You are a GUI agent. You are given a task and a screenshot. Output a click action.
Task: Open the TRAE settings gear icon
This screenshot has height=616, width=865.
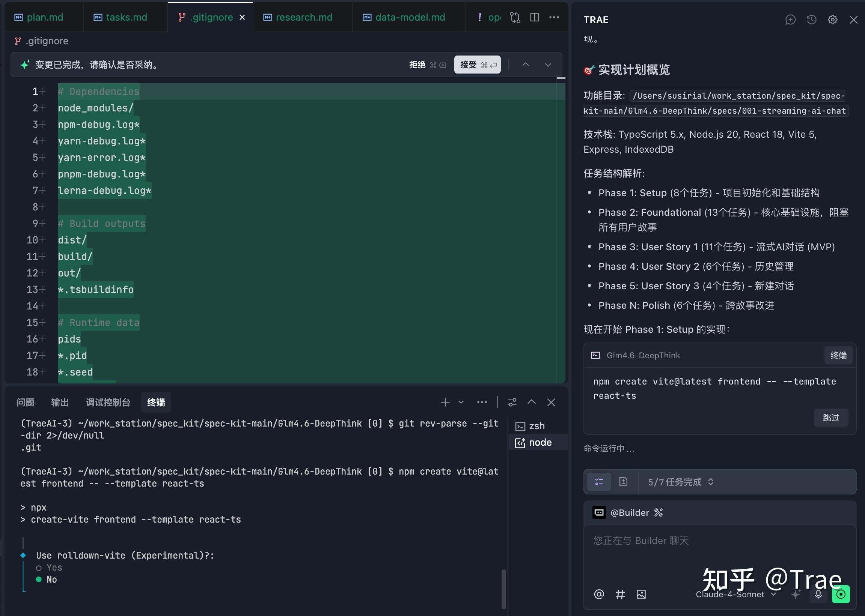coord(832,20)
